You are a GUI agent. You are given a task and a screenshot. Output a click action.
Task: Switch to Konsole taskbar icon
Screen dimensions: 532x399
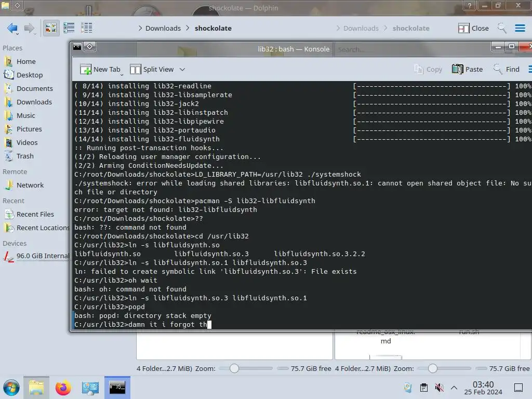point(117,388)
